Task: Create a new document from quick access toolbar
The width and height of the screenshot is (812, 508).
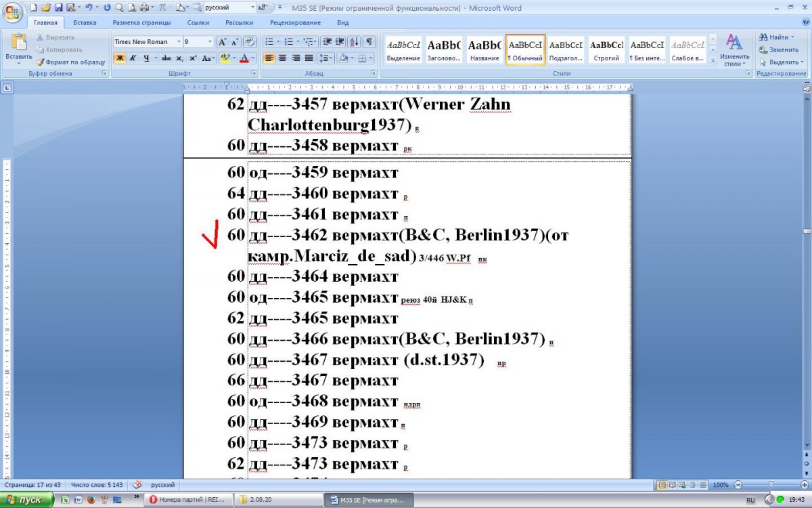Action: 34,7
